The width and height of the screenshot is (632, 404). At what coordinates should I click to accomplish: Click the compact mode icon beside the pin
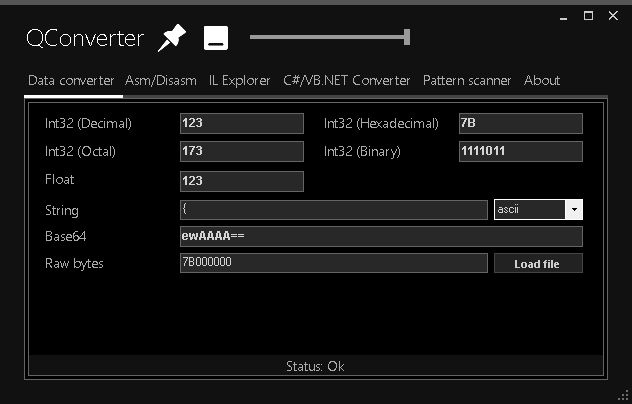coord(216,38)
